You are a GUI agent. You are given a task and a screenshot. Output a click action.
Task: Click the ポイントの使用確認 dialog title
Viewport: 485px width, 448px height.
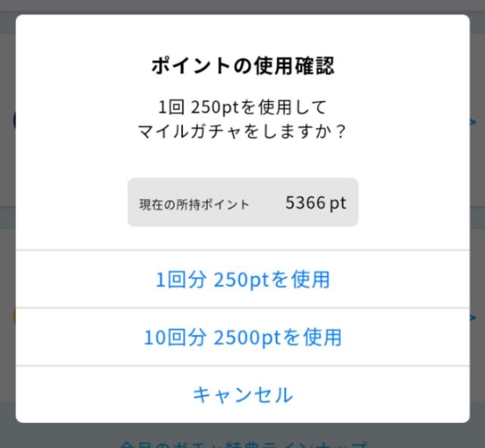[243, 66]
